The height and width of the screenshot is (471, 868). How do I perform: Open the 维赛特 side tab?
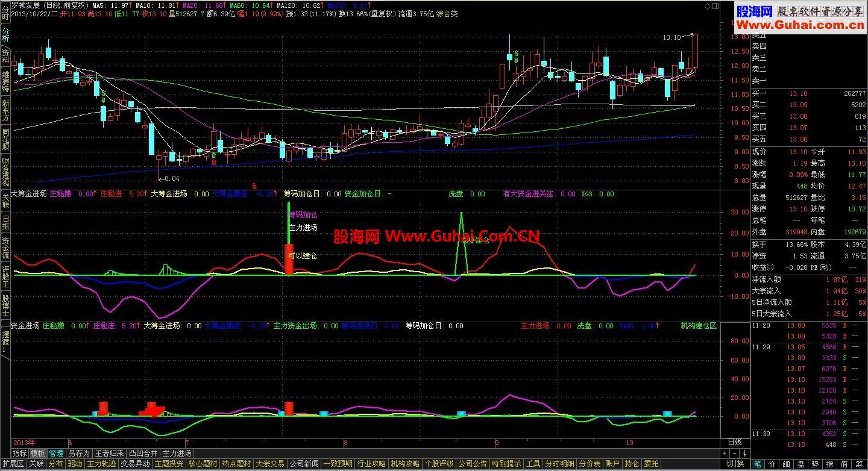click(x=5, y=81)
